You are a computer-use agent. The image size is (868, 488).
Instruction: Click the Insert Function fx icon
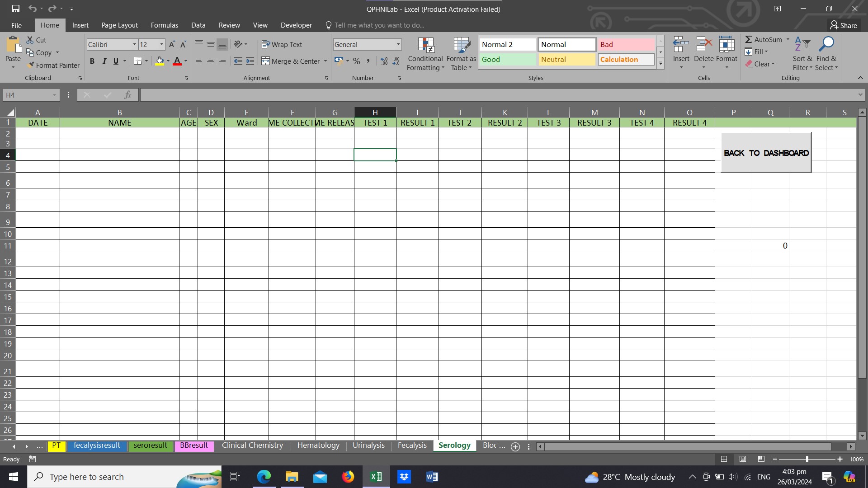[x=128, y=95]
